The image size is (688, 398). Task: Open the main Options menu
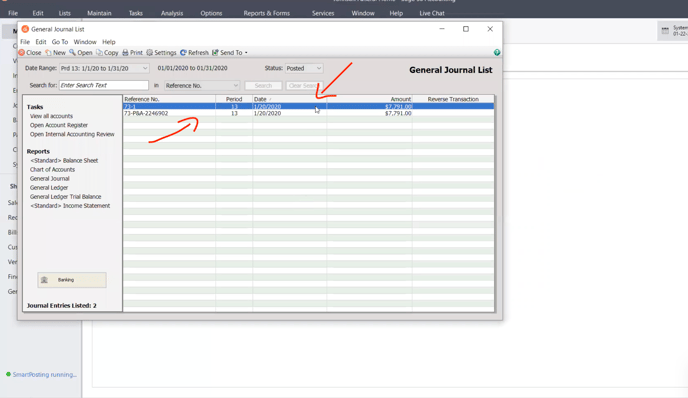[x=211, y=13]
